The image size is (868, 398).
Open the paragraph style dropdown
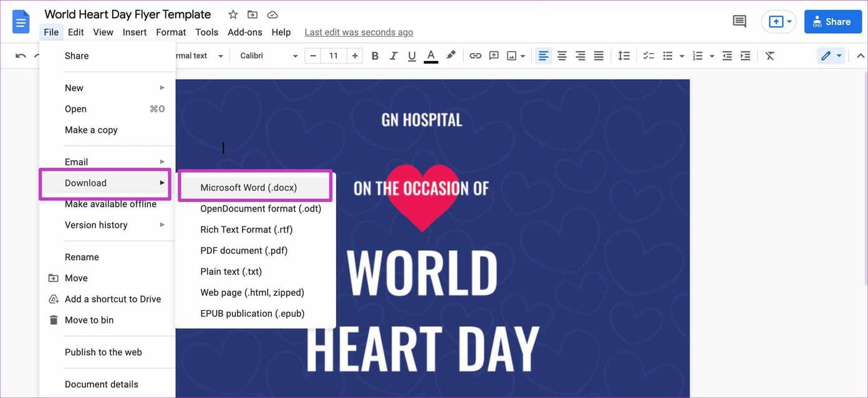200,56
